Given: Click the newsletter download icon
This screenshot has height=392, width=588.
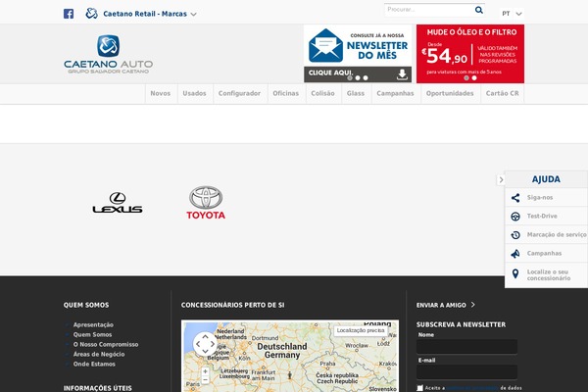Looking at the screenshot, I should point(402,74).
